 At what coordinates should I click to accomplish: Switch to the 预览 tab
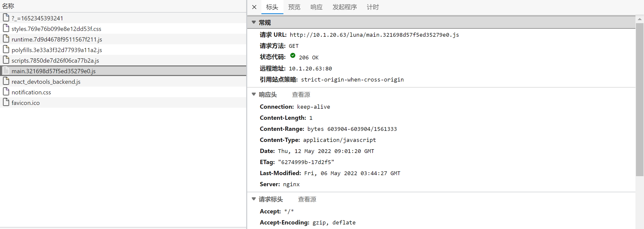click(x=294, y=7)
